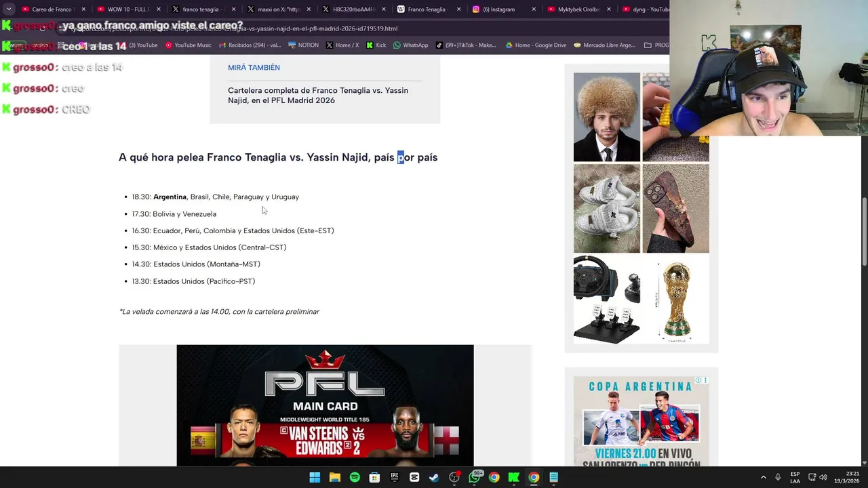Open CapCut from the taskbar
Viewport: 868px width, 488px height.
pos(414,477)
